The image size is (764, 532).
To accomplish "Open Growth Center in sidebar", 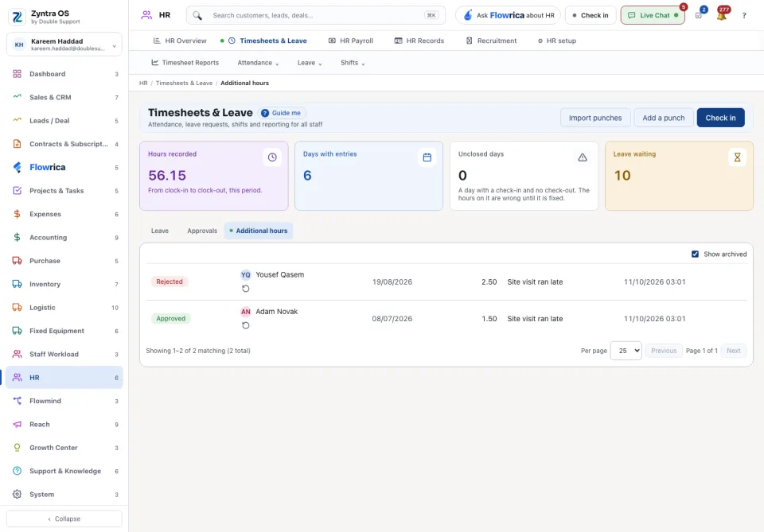I will pyautogui.click(x=64, y=448).
